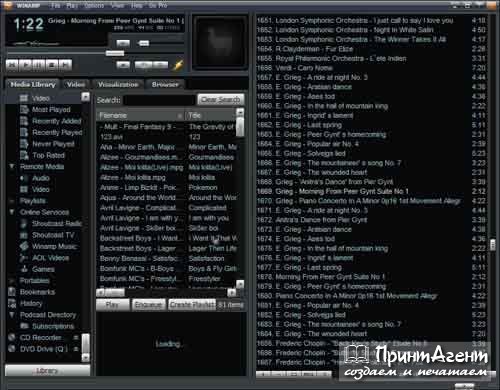The width and height of the screenshot is (500, 390).
Task: Switch to the Browser tab
Action: tap(165, 84)
